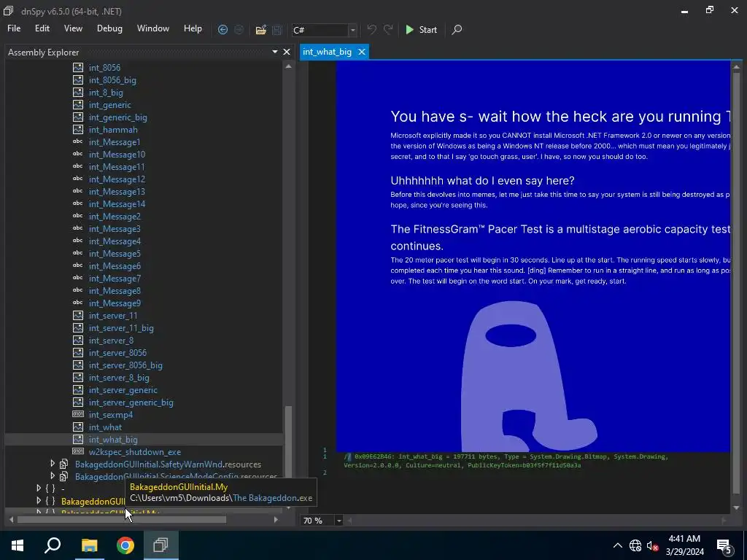The height and width of the screenshot is (560, 747).
Task: Close the Assembly Explorer panel
Action: (286, 52)
